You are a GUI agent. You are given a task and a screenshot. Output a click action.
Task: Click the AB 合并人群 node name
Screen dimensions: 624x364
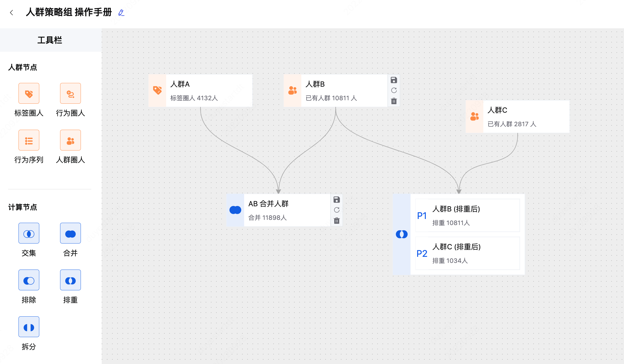click(x=268, y=204)
